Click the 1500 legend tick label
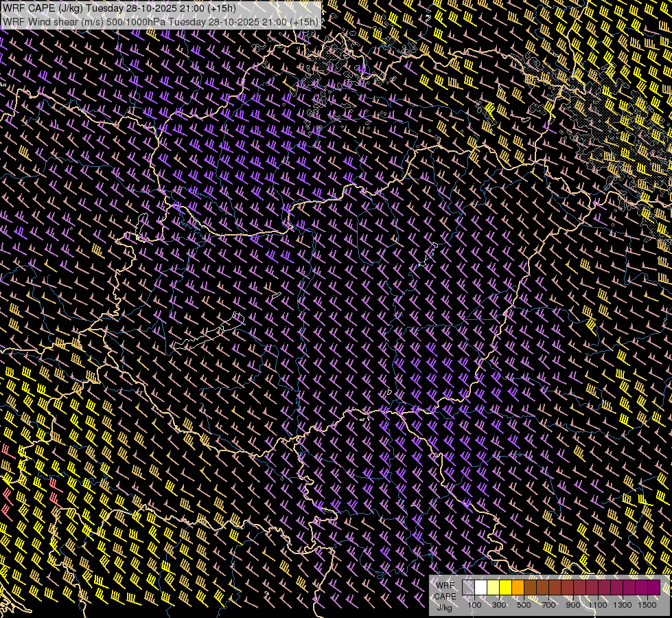This screenshot has width=672, height=618. click(x=647, y=605)
